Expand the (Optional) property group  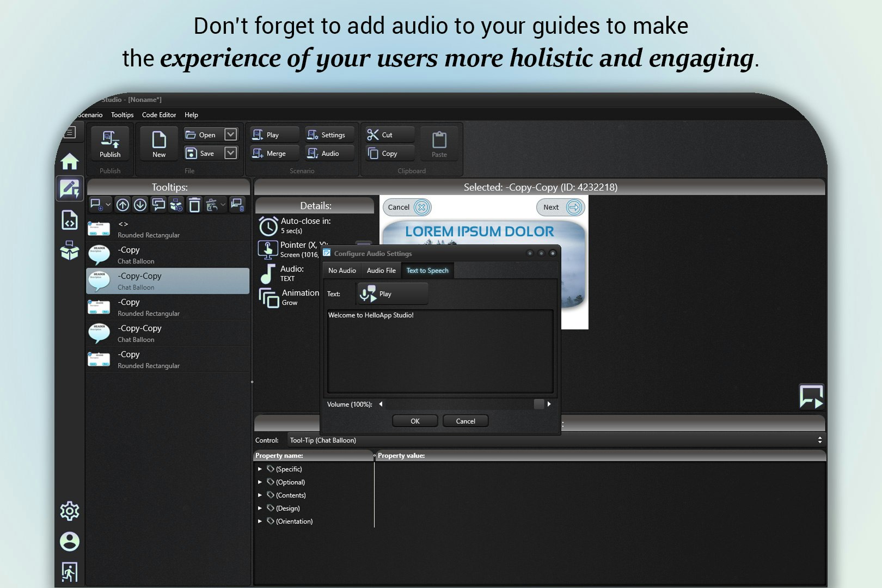tap(260, 482)
